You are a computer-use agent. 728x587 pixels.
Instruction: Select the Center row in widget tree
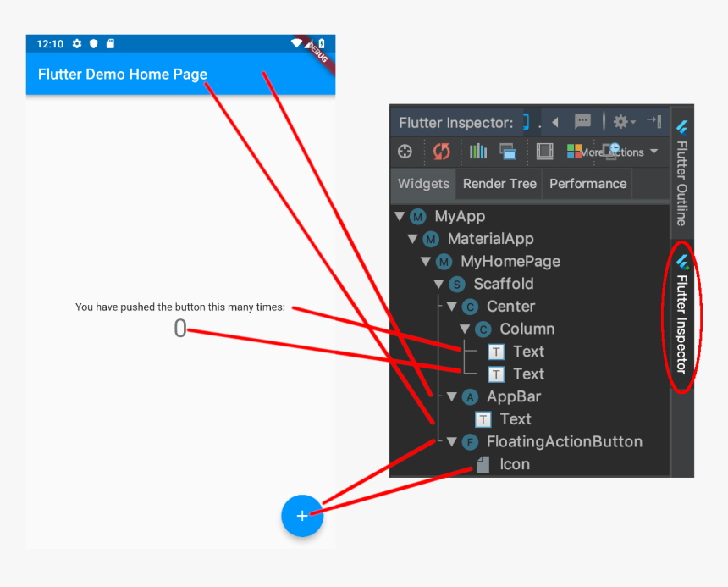[530, 307]
